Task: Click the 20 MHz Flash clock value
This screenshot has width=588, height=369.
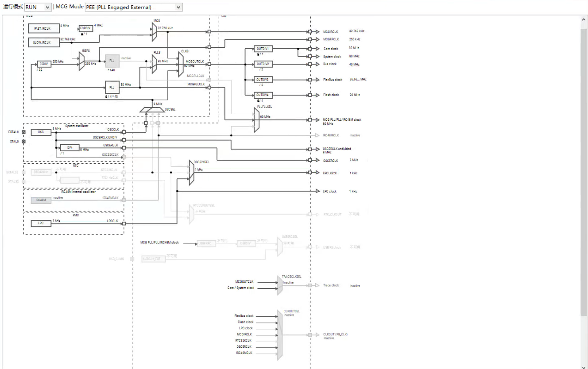Action: tap(354, 95)
